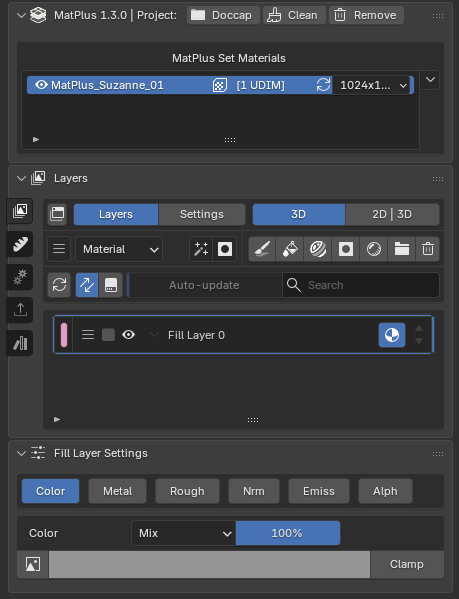Open hamburger menu beside Material dropdown
This screenshot has height=599, width=459.
(59, 249)
